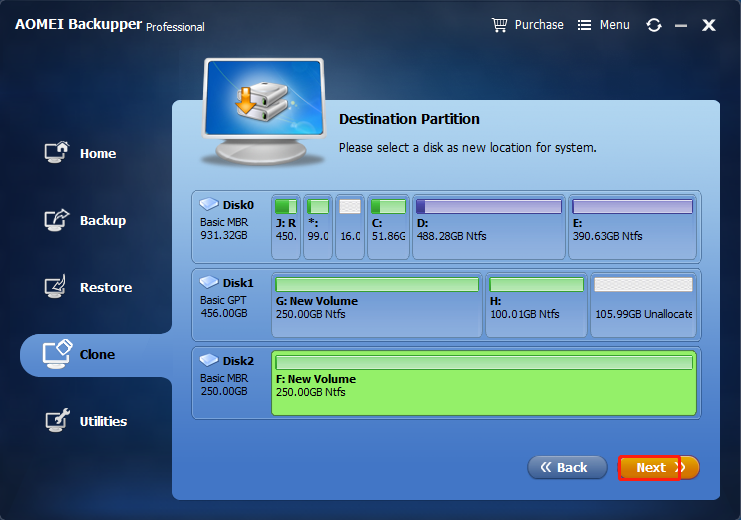The height and width of the screenshot is (520, 741).
Task: Close AOMEI Backupper with the X icon
Action: click(708, 25)
